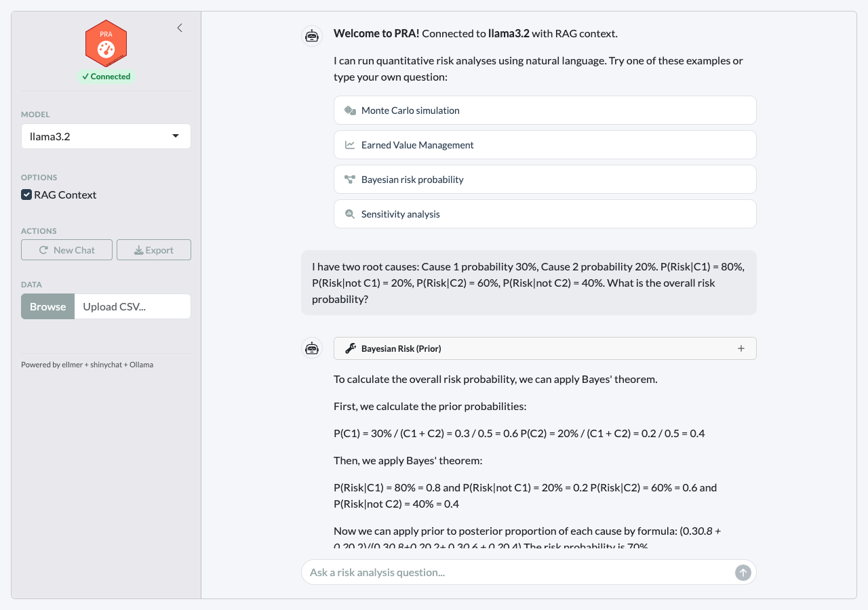Toggle the RAG Context checkbox

tap(26, 195)
